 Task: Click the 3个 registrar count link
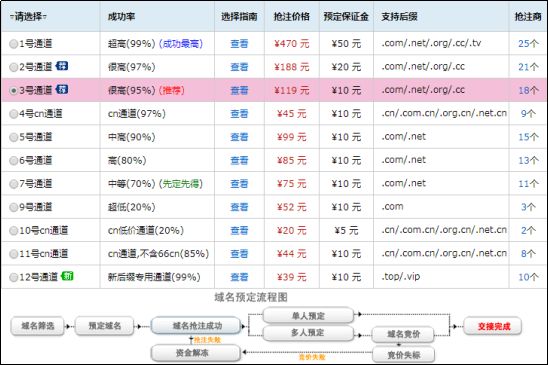click(528, 207)
